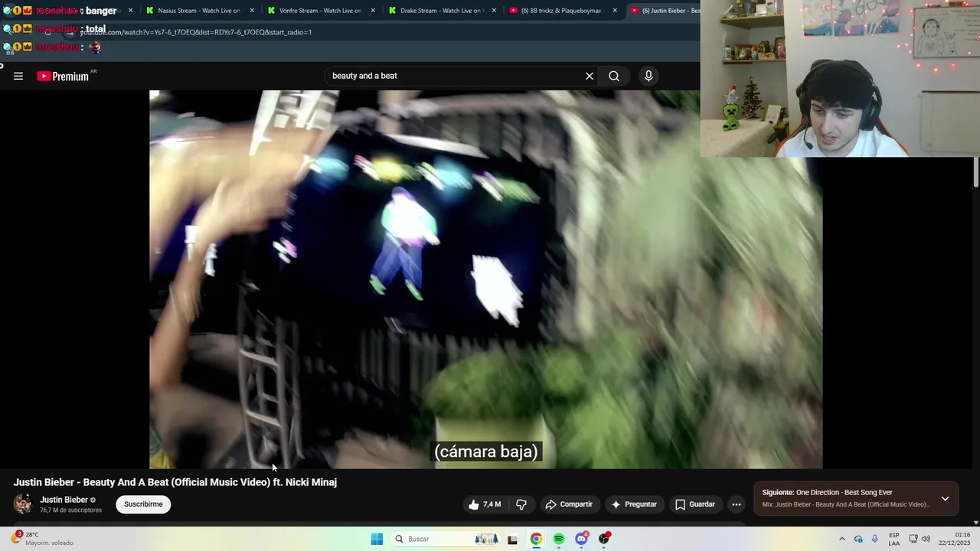
Task: Click the system tray microphone icon
Action: pyautogui.click(x=875, y=539)
